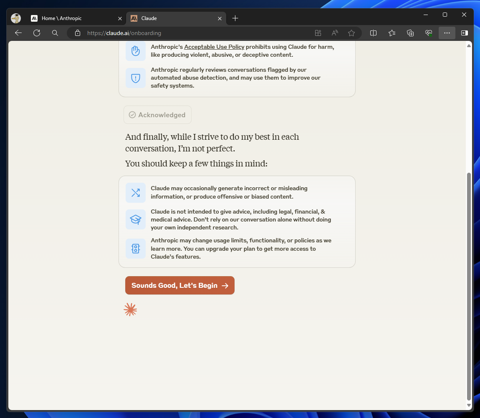Open the Favorites list
The height and width of the screenshot is (418, 480).
pyautogui.click(x=392, y=33)
